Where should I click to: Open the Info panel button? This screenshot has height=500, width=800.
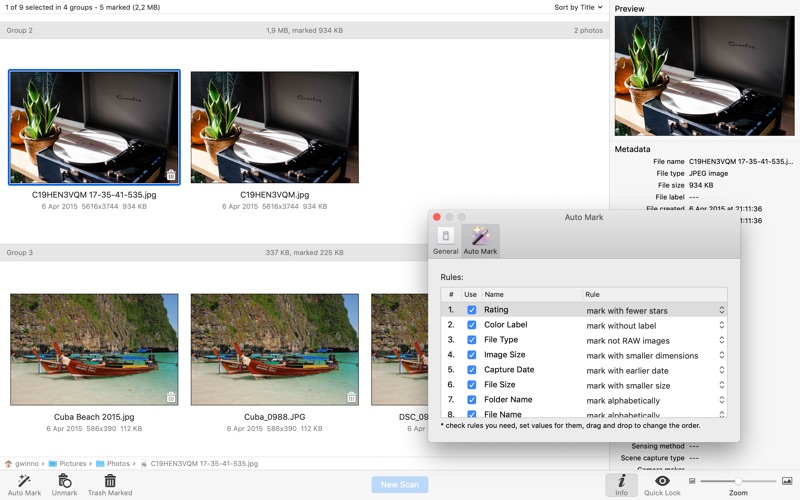621,485
